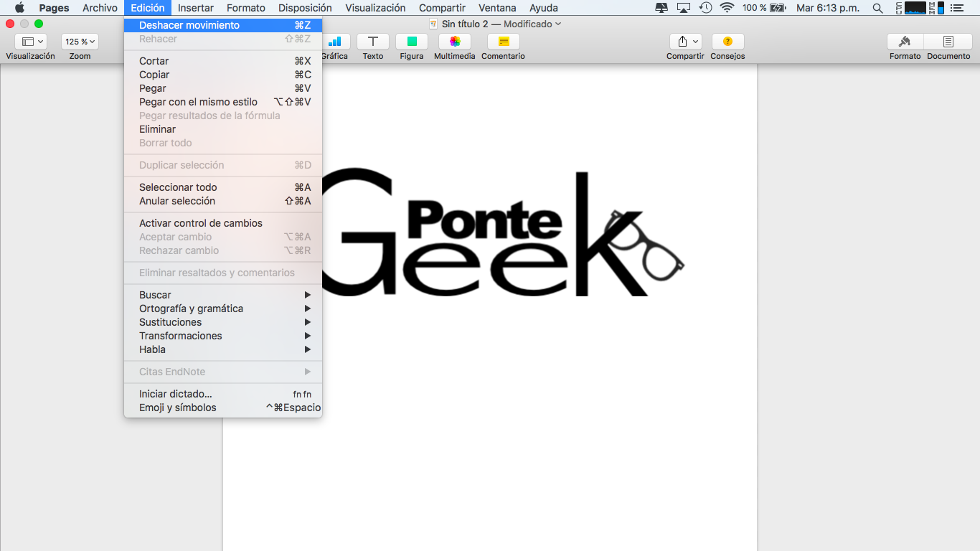Expand the Transformaciones submenu

point(223,336)
